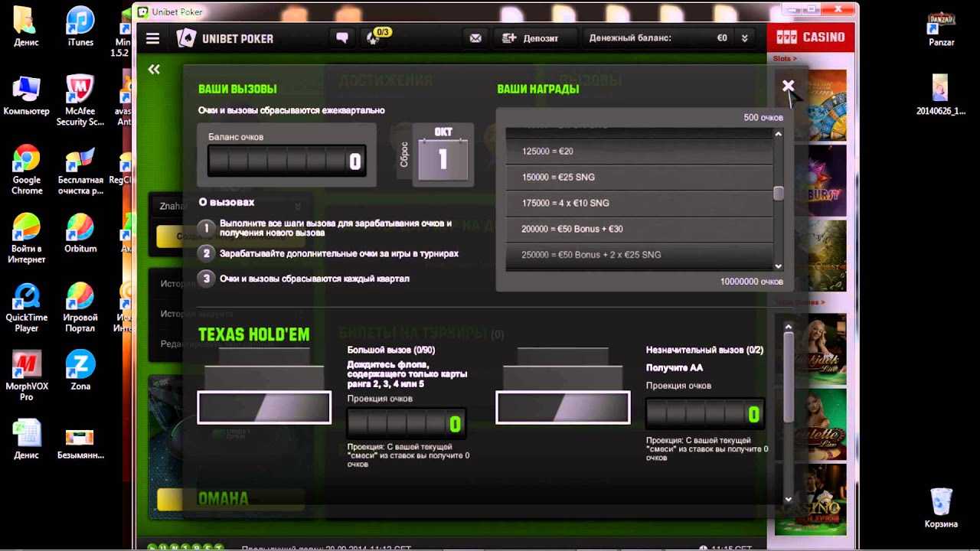
Task: Open the challenges 0/3 badge icon
Action: tap(378, 37)
